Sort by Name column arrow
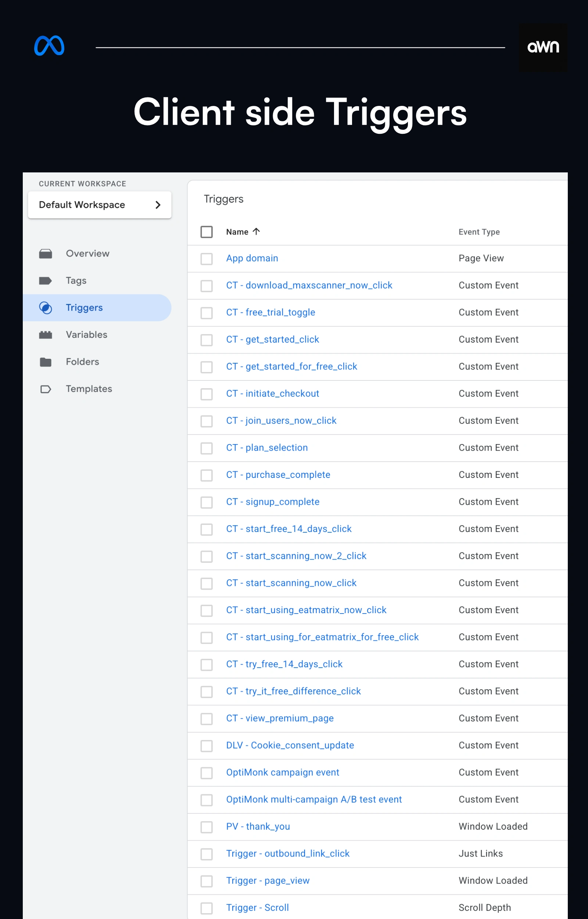This screenshot has height=919, width=588. click(256, 231)
